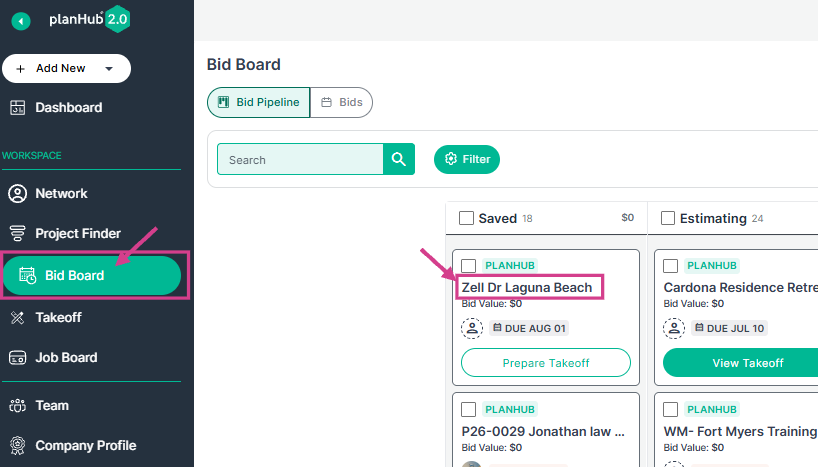Open the Job Board icon
The image size is (818, 467).
tap(18, 358)
